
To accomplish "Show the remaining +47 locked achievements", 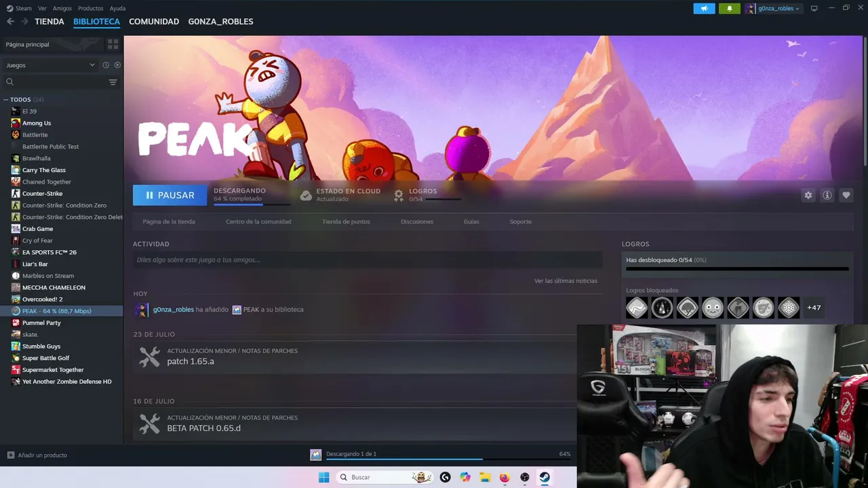I will coord(814,308).
